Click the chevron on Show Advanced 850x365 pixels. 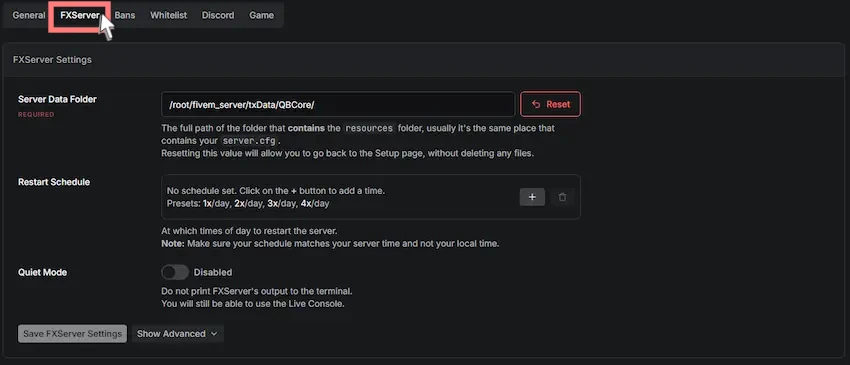pyautogui.click(x=214, y=334)
